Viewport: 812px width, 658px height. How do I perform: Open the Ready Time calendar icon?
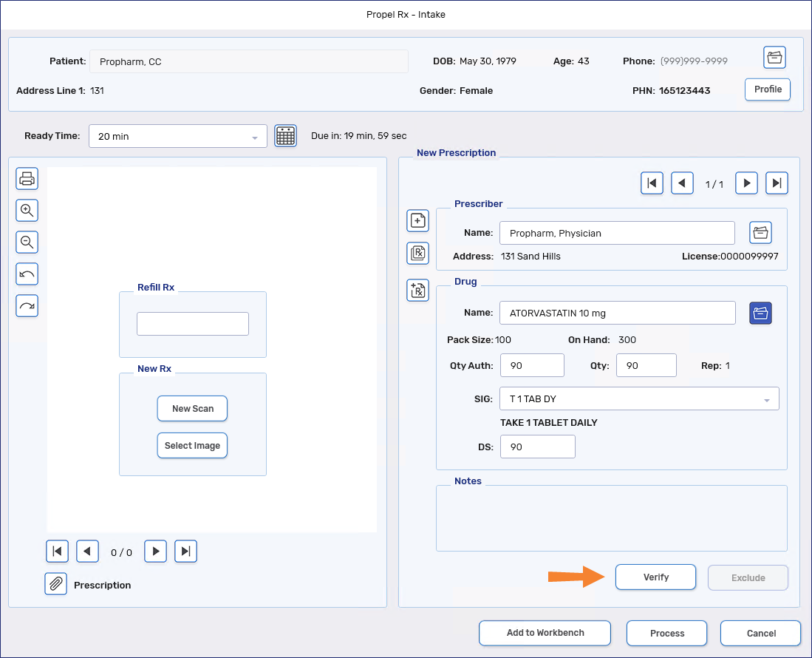pyautogui.click(x=285, y=136)
